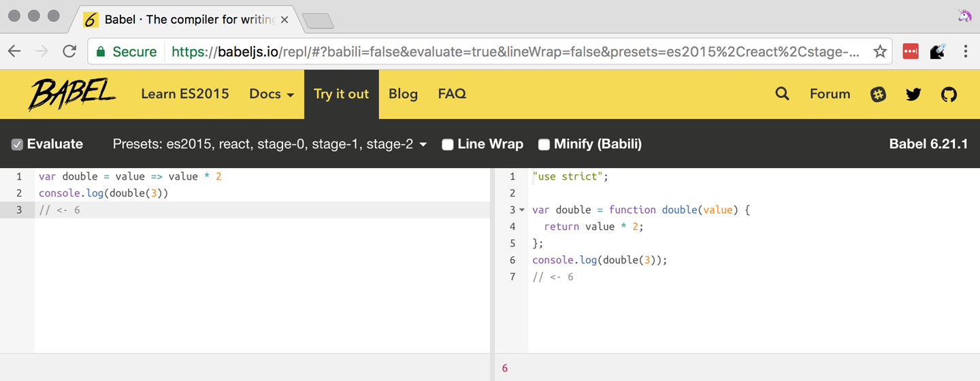Image resolution: width=980 pixels, height=381 pixels.
Task: Click the browser forward arrow
Action: point(42,51)
